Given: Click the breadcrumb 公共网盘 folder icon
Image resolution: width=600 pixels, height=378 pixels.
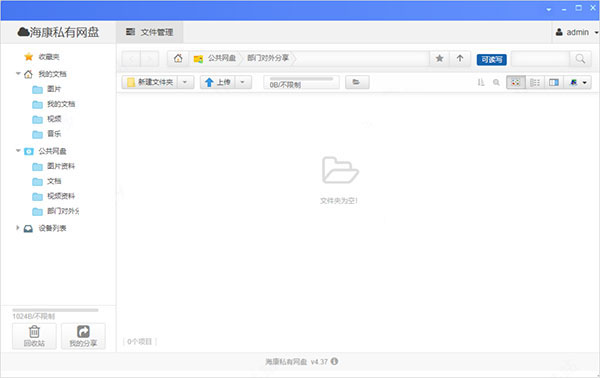Looking at the screenshot, I should (198, 59).
